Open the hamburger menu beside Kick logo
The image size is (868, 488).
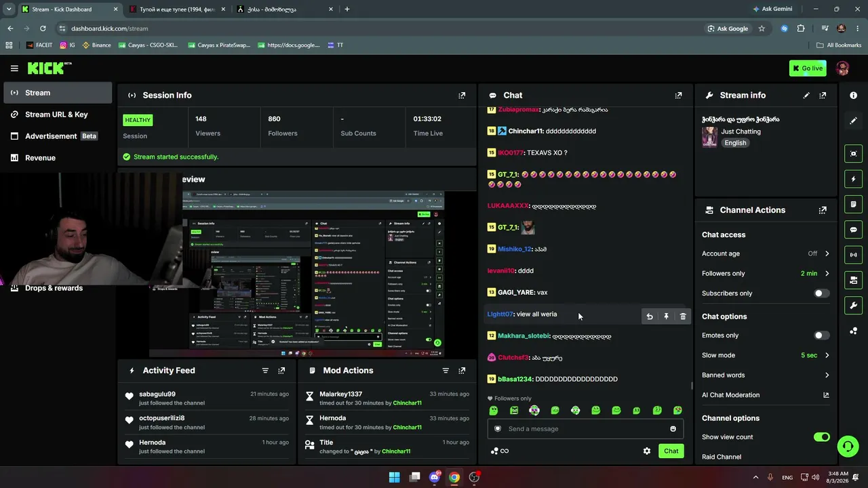[x=14, y=68]
